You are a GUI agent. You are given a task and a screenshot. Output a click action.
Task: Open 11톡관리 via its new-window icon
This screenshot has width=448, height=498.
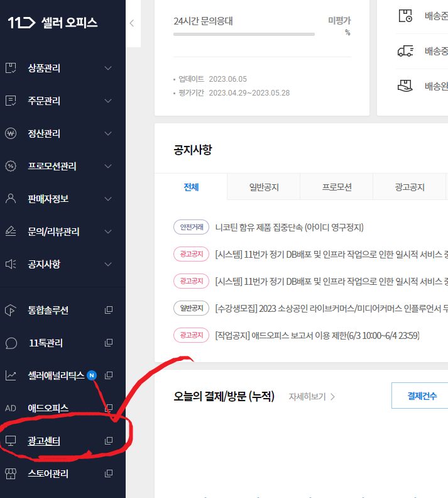(109, 343)
